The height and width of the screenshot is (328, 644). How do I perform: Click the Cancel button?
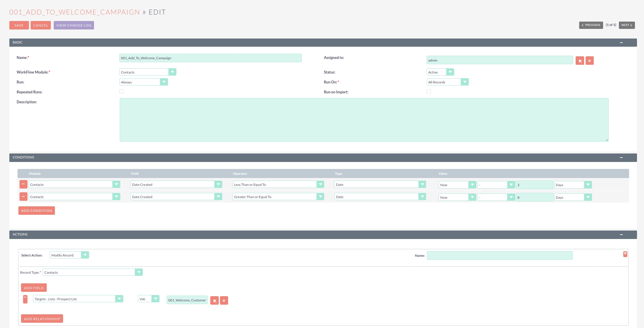click(x=41, y=25)
